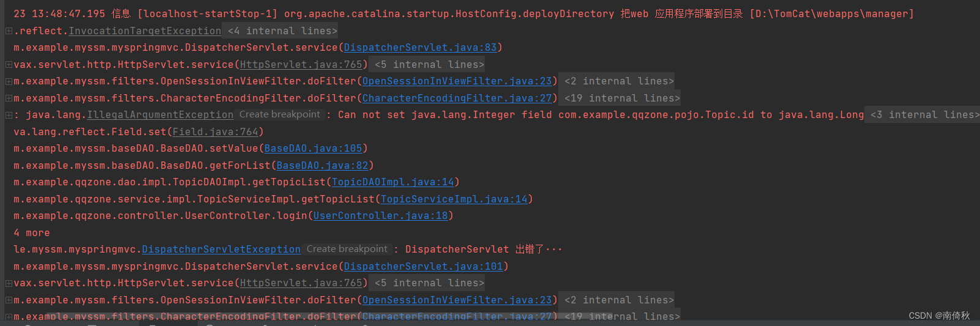Expand fold icon beside IllegalArgumentException line

pos(9,115)
